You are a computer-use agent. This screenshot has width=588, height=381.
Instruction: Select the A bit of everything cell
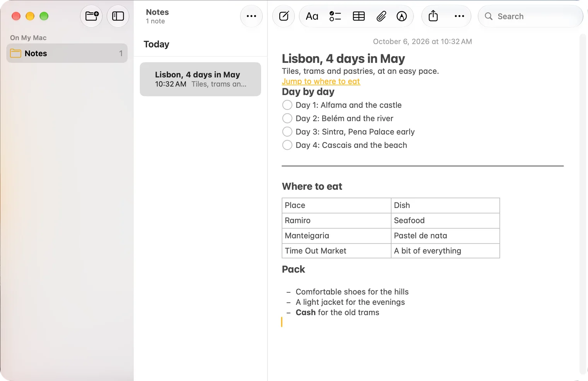[x=445, y=251]
